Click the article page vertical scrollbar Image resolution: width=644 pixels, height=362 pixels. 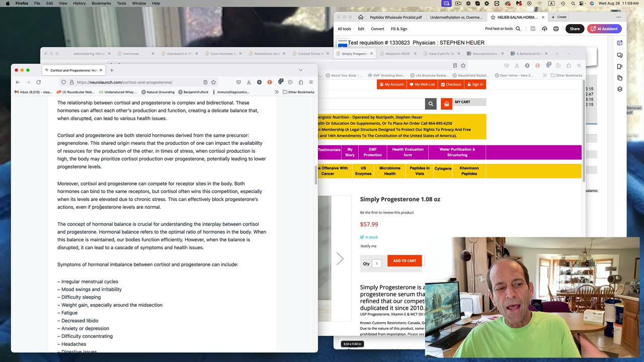point(315,174)
